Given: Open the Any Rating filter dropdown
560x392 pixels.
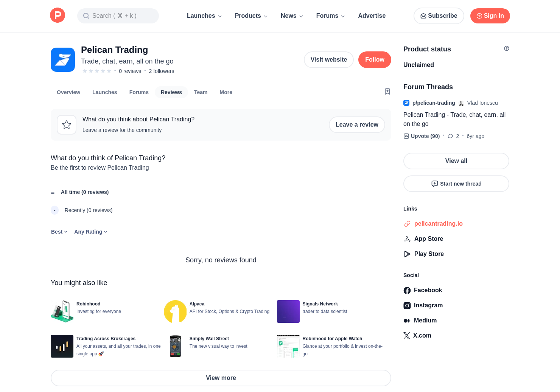Looking at the screenshot, I should [x=91, y=232].
